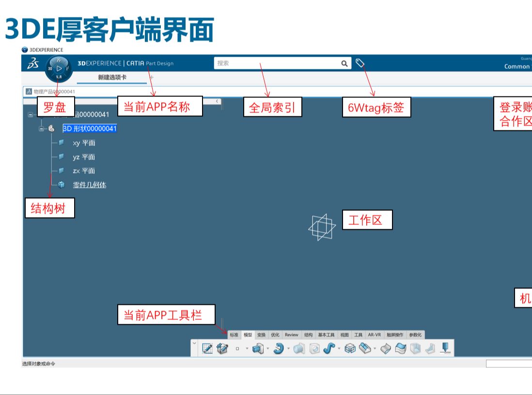
Task: Open the 视图 tab
Action: tap(344, 335)
